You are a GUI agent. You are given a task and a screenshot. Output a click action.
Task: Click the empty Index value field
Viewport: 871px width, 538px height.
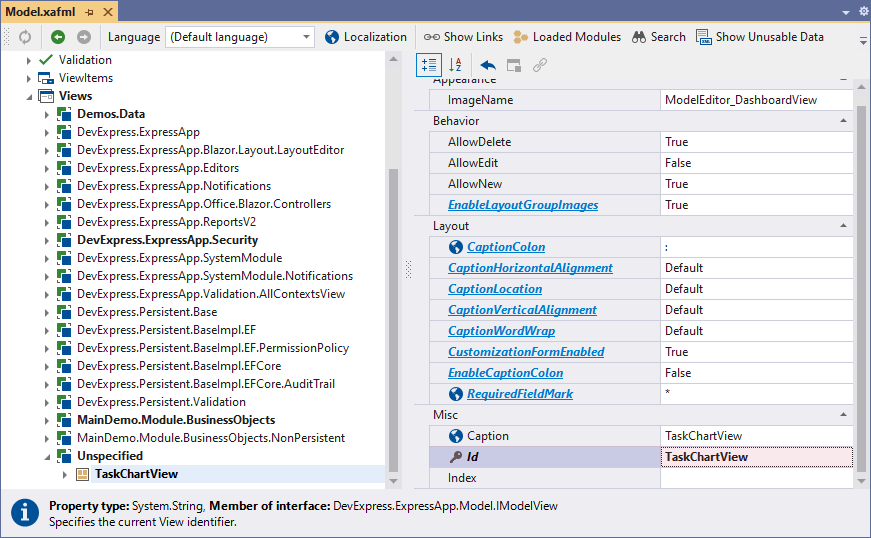click(x=757, y=478)
